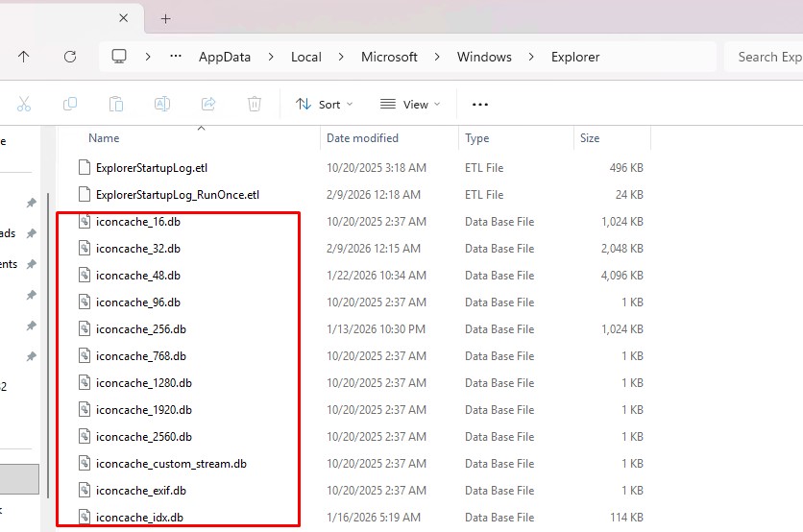Select iconcache_exif.db file name
This screenshot has width=803, height=532.
click(141, 491)
